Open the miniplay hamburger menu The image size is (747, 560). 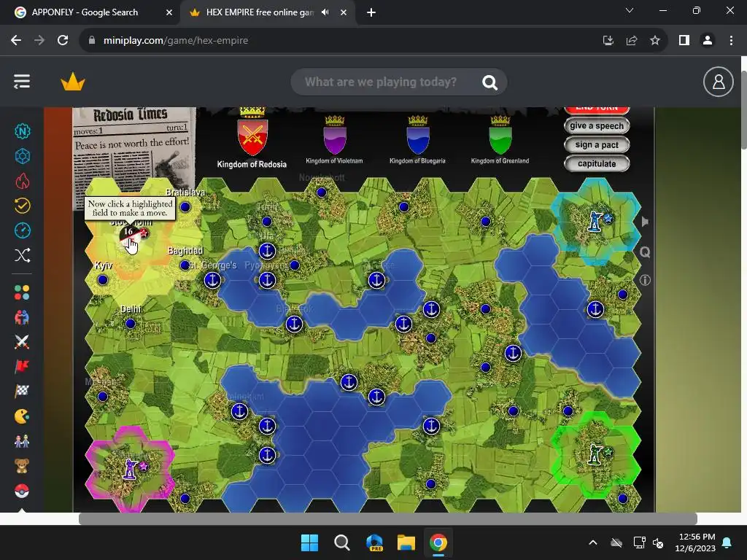(22, 82)
